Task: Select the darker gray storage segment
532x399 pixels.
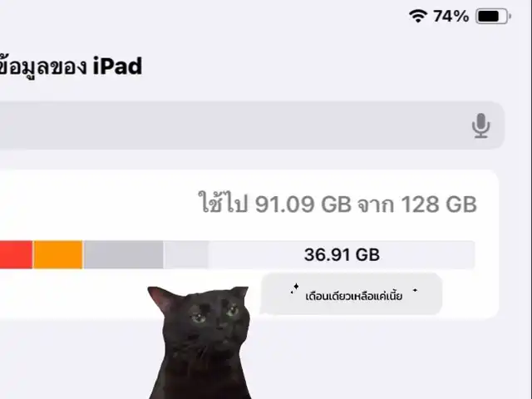Action: coord(124,254)
